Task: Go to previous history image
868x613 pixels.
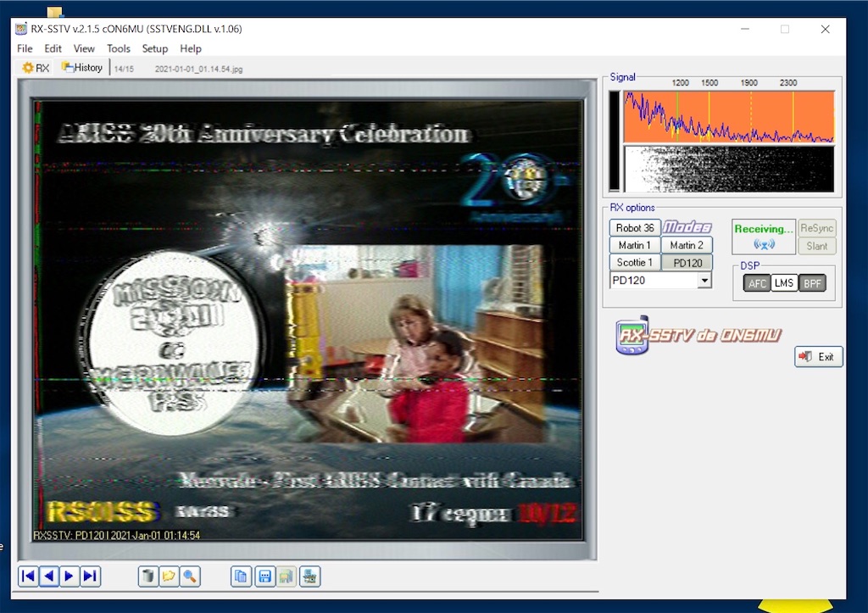Action: click(x=48, y=576)
